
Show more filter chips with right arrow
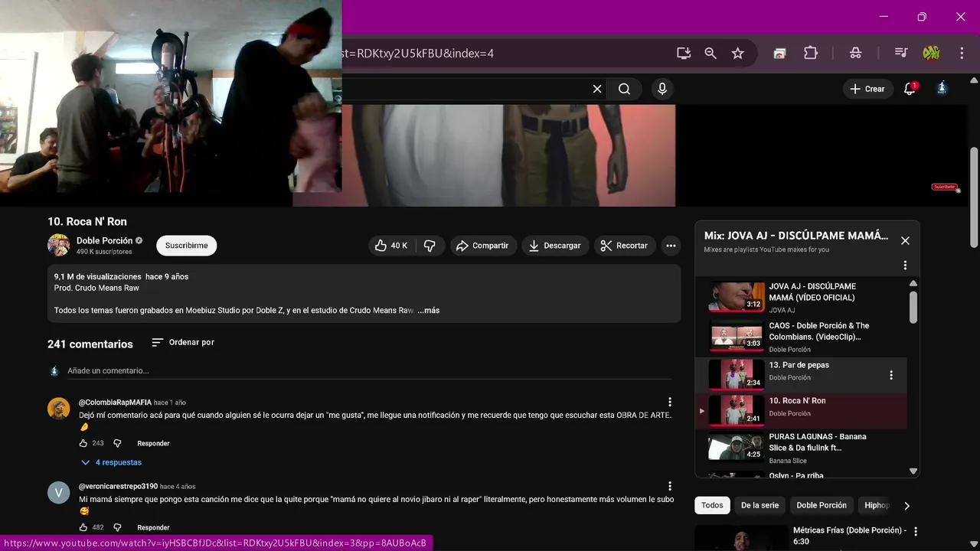tap(906, 506)
